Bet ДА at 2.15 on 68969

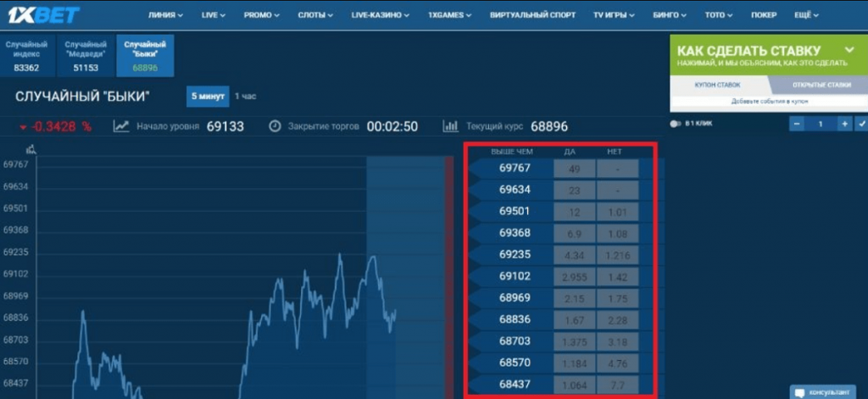(x=574, y=297)
